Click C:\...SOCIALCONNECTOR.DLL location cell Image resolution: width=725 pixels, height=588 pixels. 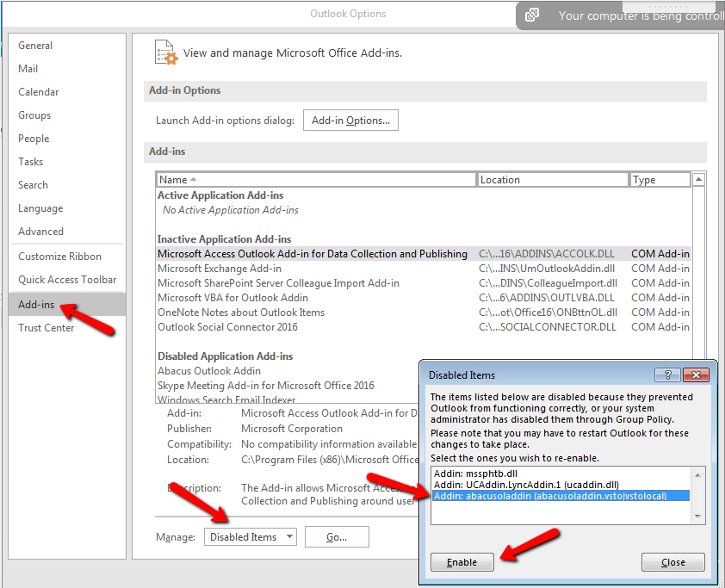[548, 327]
